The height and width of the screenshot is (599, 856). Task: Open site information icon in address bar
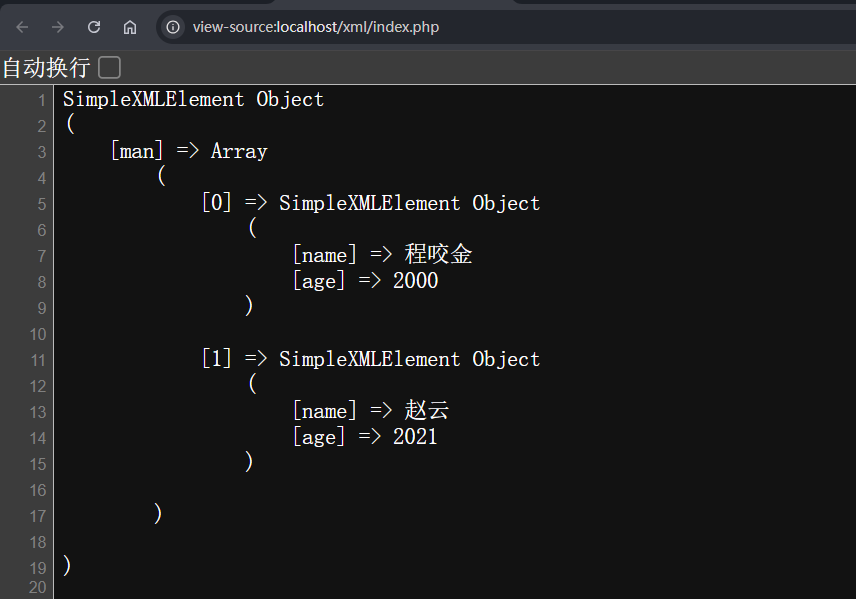coord(174,27)
